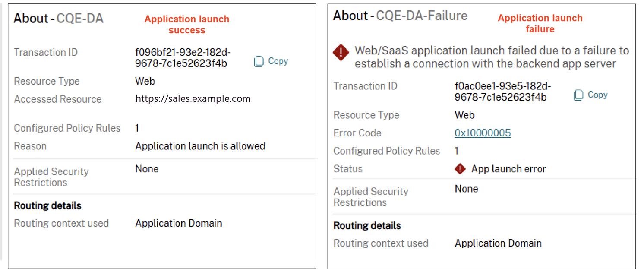Click failure message about backend app server
644x275 pixels.
point(492,57)
